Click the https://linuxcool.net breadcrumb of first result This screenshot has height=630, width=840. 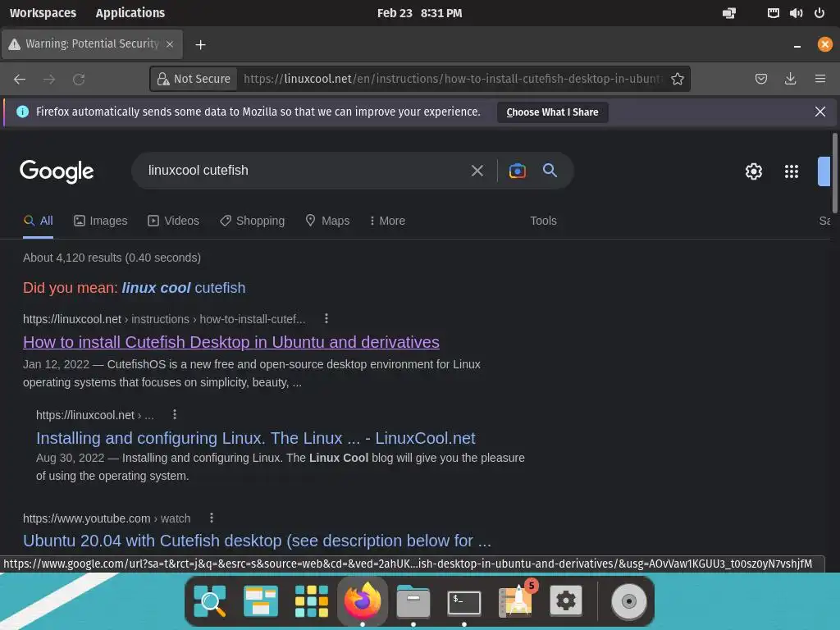(x=72, y=319)
